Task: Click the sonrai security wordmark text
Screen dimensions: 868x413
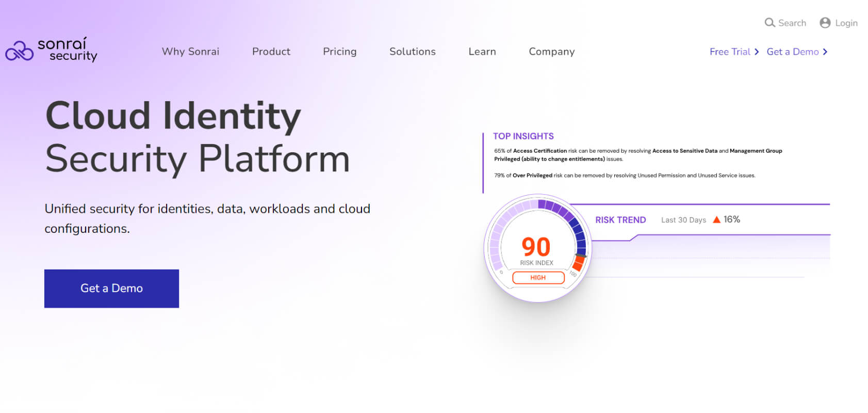Action: 67,50
